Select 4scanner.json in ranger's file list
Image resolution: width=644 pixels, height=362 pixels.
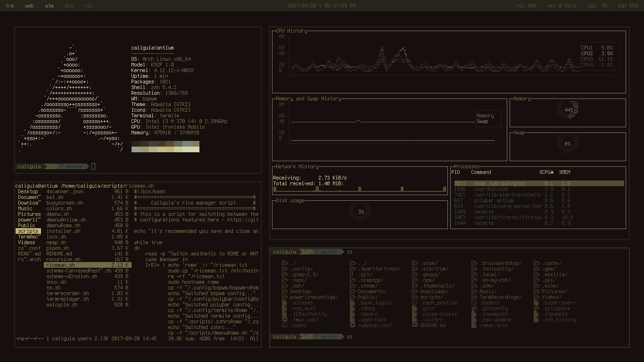click(x=87, y=192)
